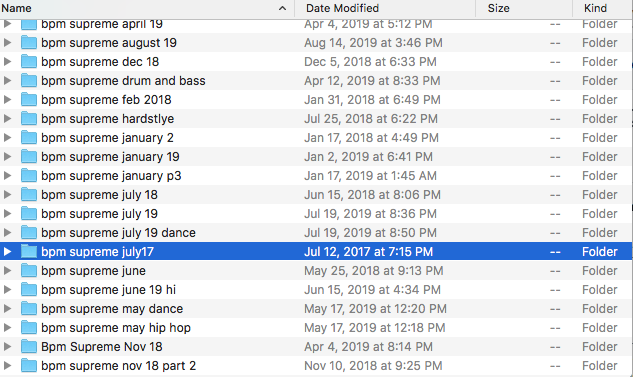This screenshot has width=633, height=377.
Task: Click the date Dec 5, 2018 at 6:33 PM
Action: [370, 62]
